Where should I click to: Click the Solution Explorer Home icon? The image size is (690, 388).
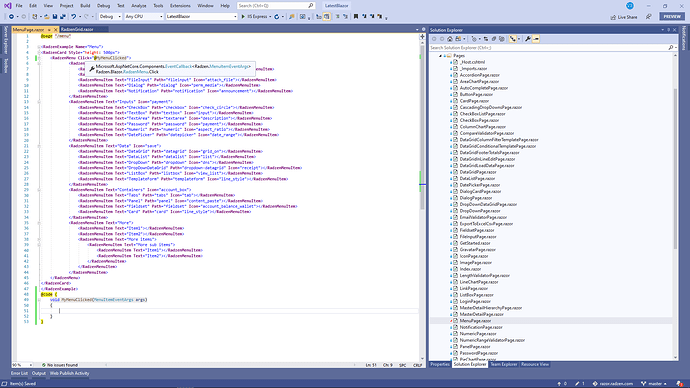tap(450, 39)
